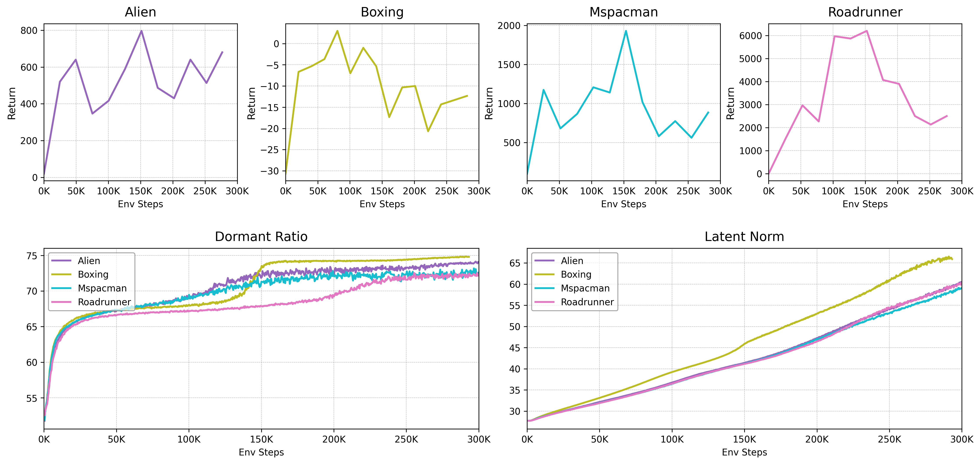Click Boxing entry in Dormant Ratio legend
This screenshot has height=464, width=980.
coord(93,275)
